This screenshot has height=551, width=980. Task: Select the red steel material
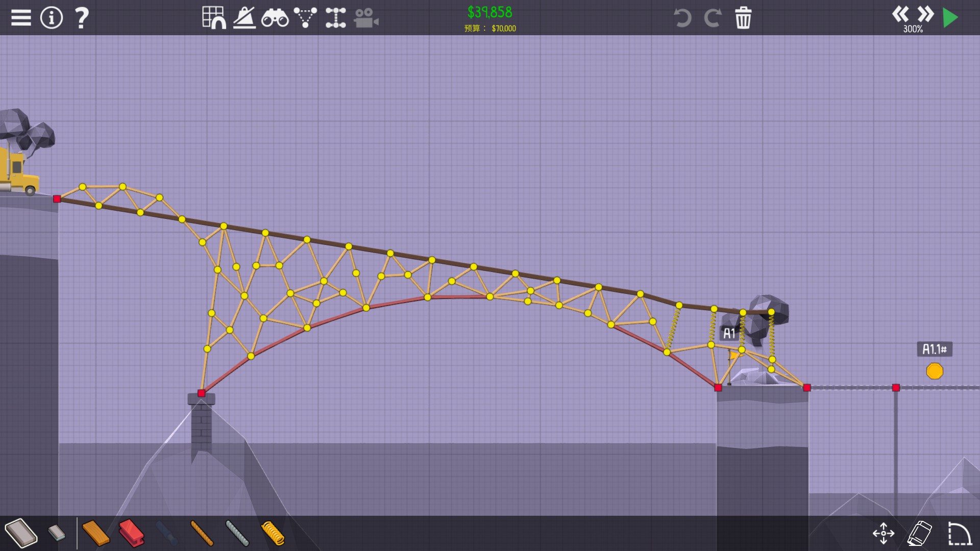pyautogui.click(x=132, y=533)
